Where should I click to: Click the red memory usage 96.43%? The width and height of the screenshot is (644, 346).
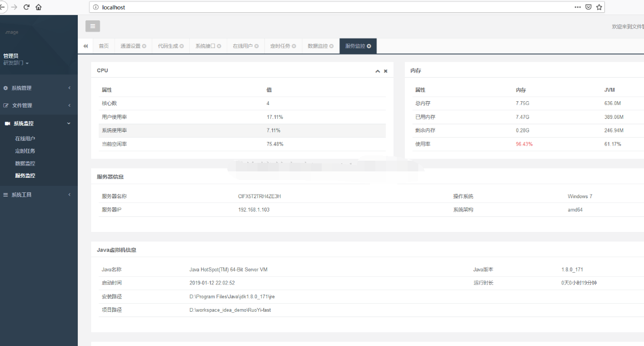coord(524,144)
